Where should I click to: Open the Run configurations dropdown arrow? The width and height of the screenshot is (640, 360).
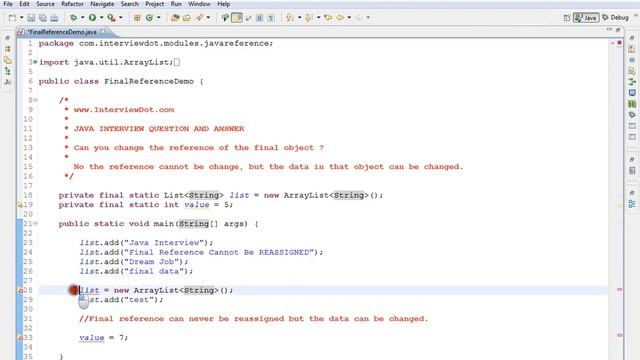pyautogui.click(x=101, y=18)
